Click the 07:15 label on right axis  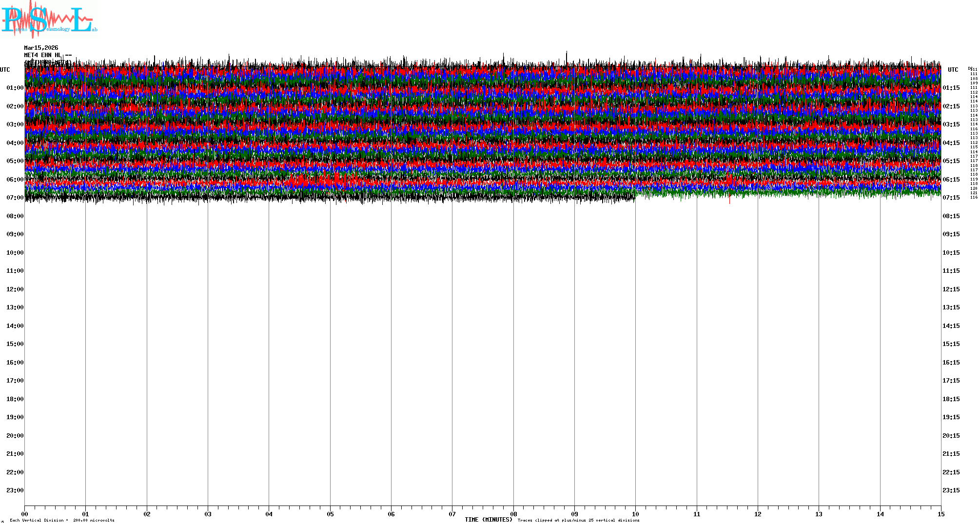(951, 198)
